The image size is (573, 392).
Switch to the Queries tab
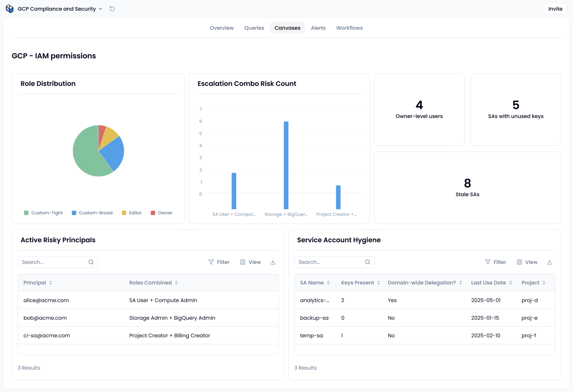click(254, 28)
